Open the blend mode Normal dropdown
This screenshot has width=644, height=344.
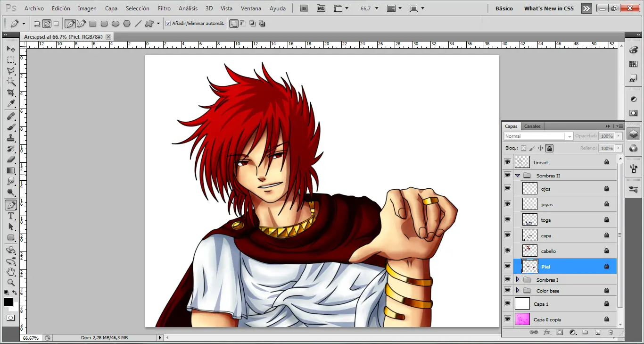538,136
